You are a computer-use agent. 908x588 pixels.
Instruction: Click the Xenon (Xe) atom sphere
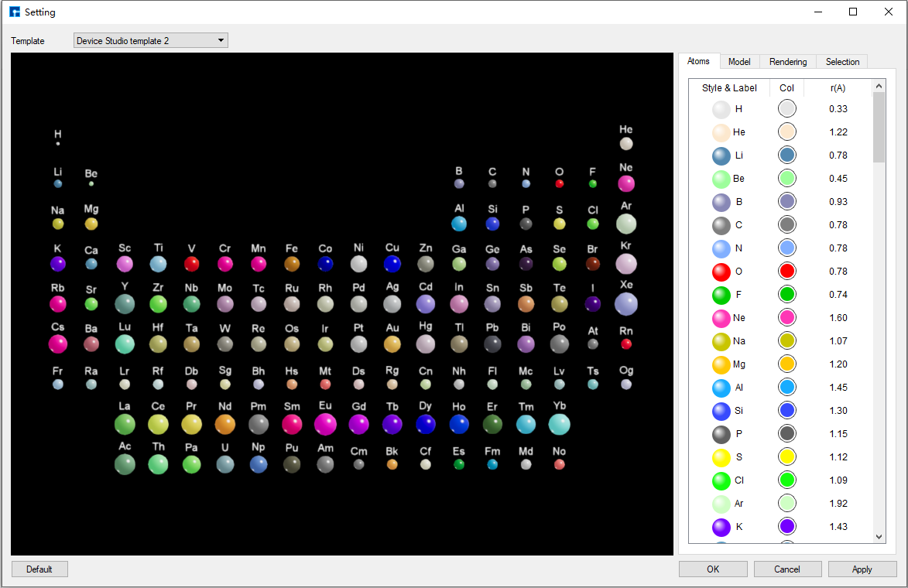pyautogui.click(x=626, y=304)
